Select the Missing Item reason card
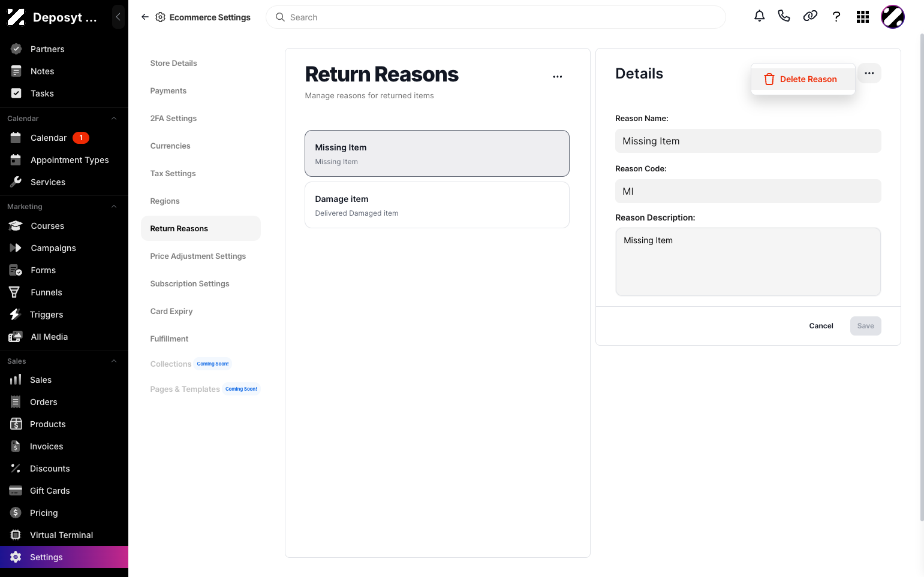 [437, 153]
